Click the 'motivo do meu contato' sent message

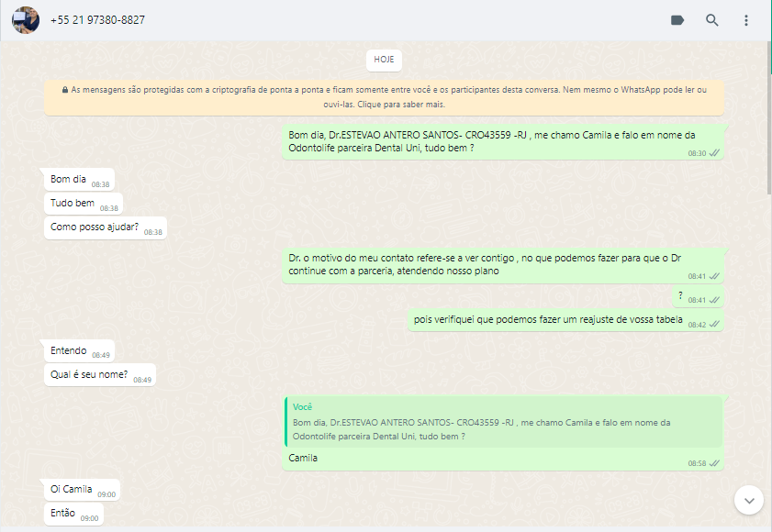pyautogui.click(x=503, y=265)
